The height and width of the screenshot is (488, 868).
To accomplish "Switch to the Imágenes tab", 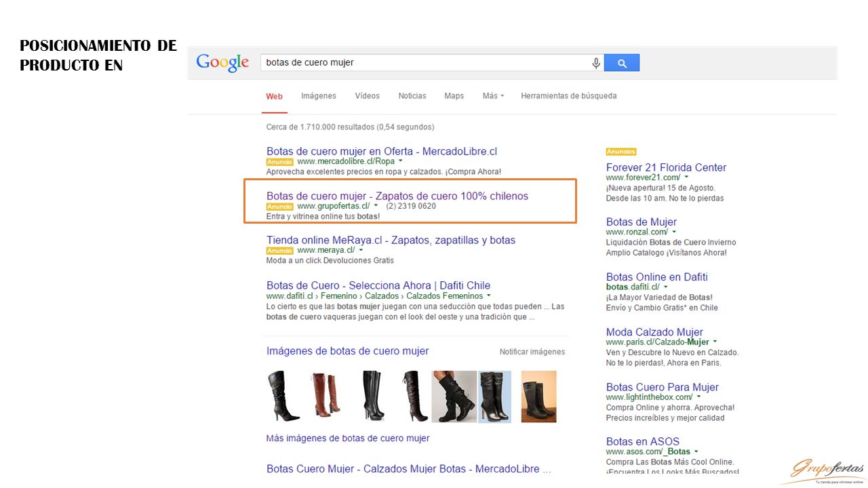I will click(319, 96).
